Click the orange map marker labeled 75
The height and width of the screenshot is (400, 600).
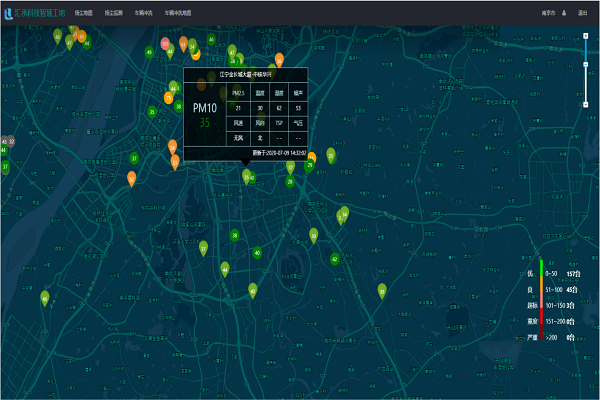click(x=168, y=98)
